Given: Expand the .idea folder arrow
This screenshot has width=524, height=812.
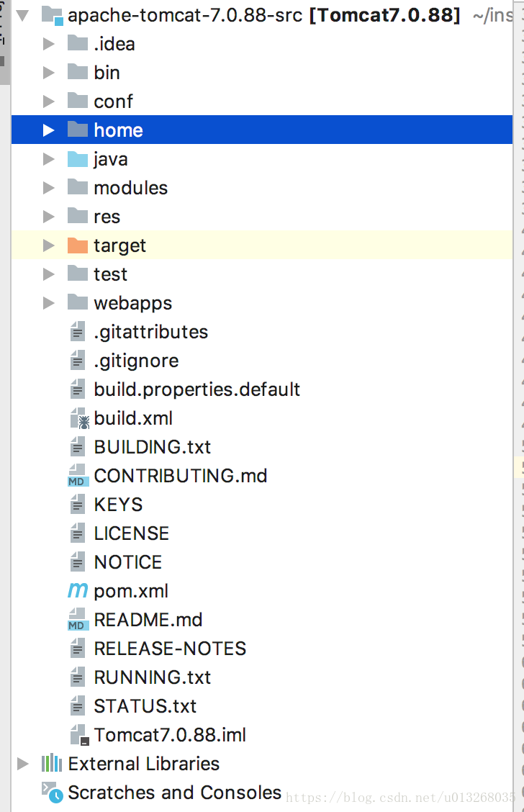Looking at the screenshot, I should click(49, 44).
